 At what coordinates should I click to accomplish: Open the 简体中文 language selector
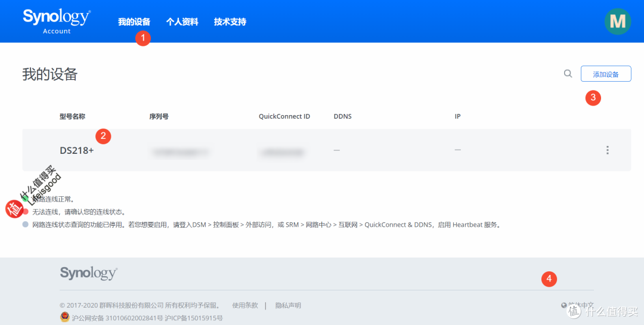point(577,305)
